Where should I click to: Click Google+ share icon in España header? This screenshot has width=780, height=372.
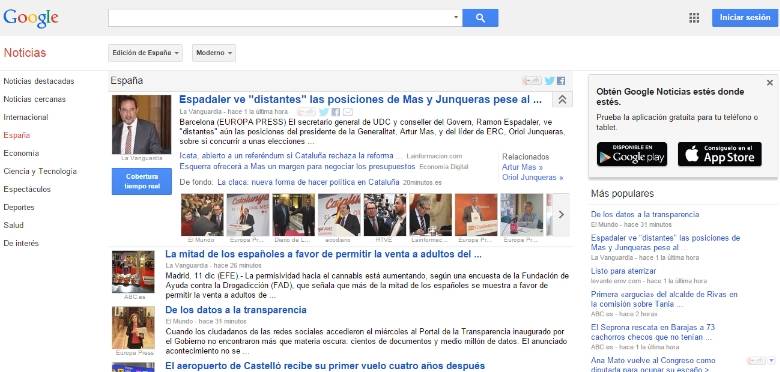532,81
